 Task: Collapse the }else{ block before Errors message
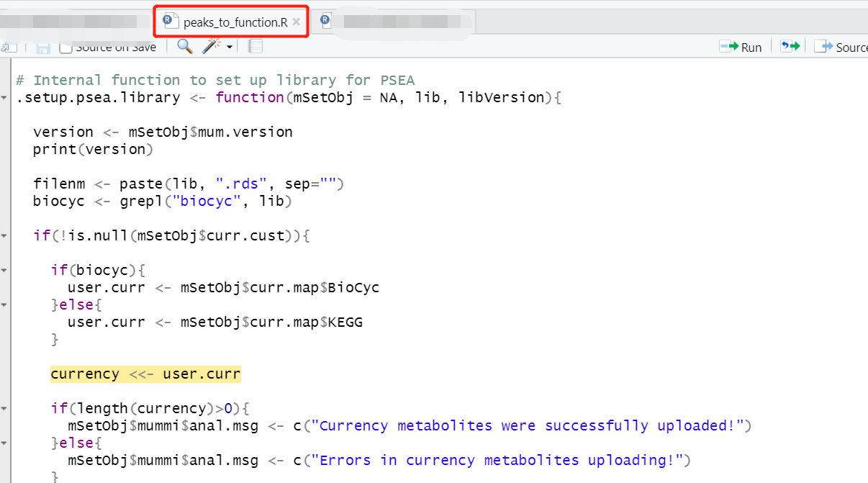tap(5, 443)
